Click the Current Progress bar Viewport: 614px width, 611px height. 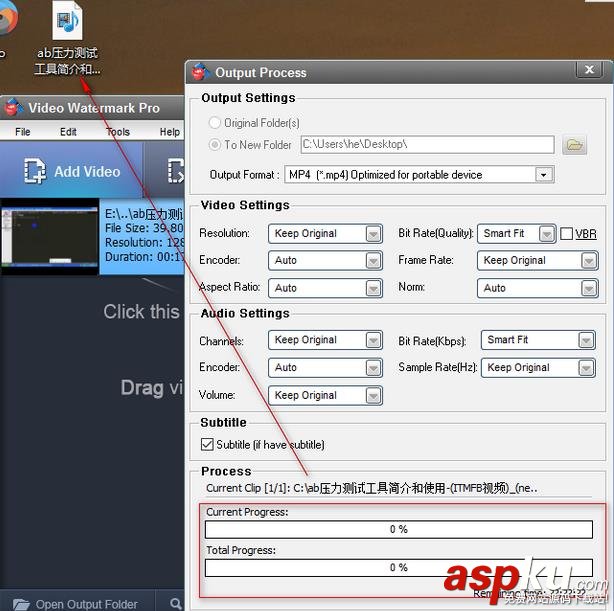(x=399, y=530)
